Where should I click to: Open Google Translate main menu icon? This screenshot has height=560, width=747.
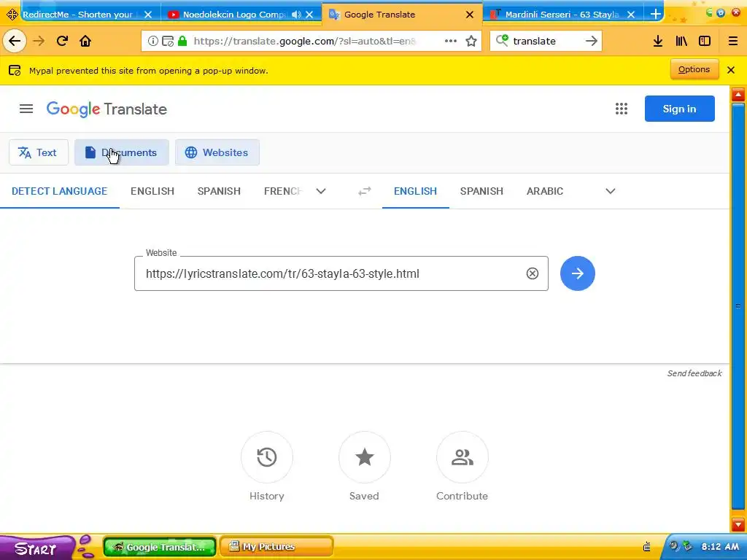[x=26, y=109]
